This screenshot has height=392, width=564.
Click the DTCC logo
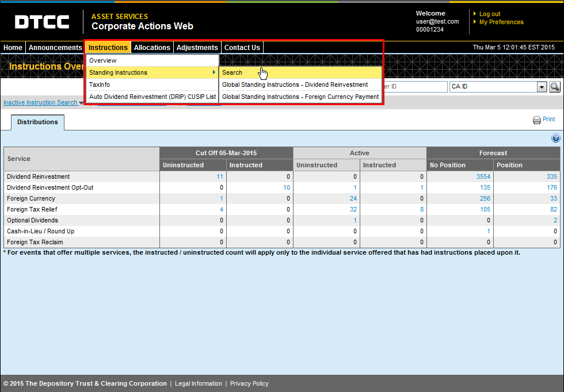tap(42, 22)
